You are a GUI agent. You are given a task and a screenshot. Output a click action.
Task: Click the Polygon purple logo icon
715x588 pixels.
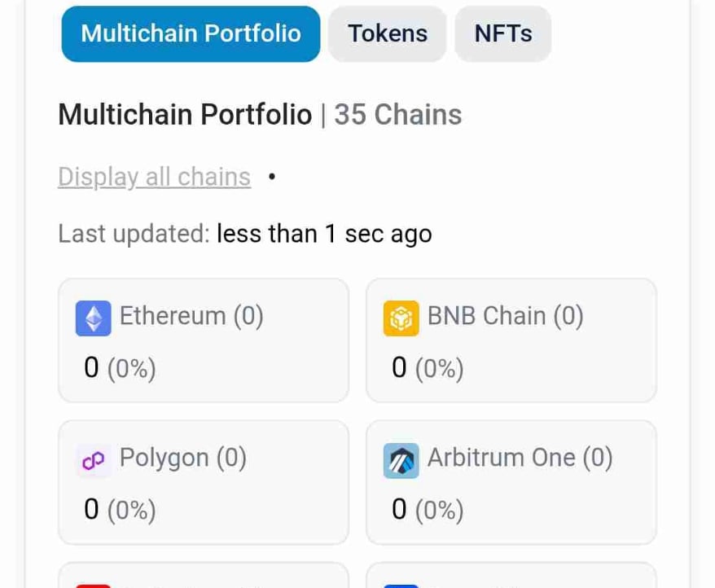pos(93,461)
